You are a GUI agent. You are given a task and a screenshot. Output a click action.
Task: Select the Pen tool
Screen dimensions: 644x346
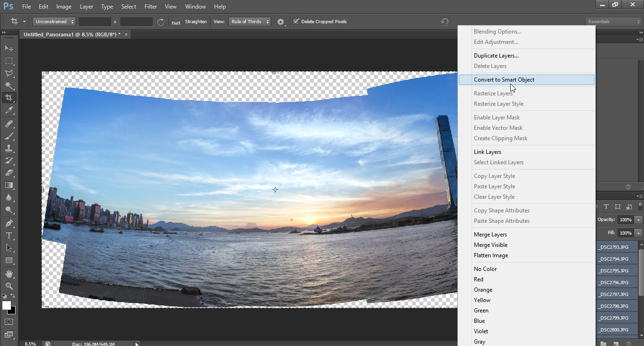[9, 223]
